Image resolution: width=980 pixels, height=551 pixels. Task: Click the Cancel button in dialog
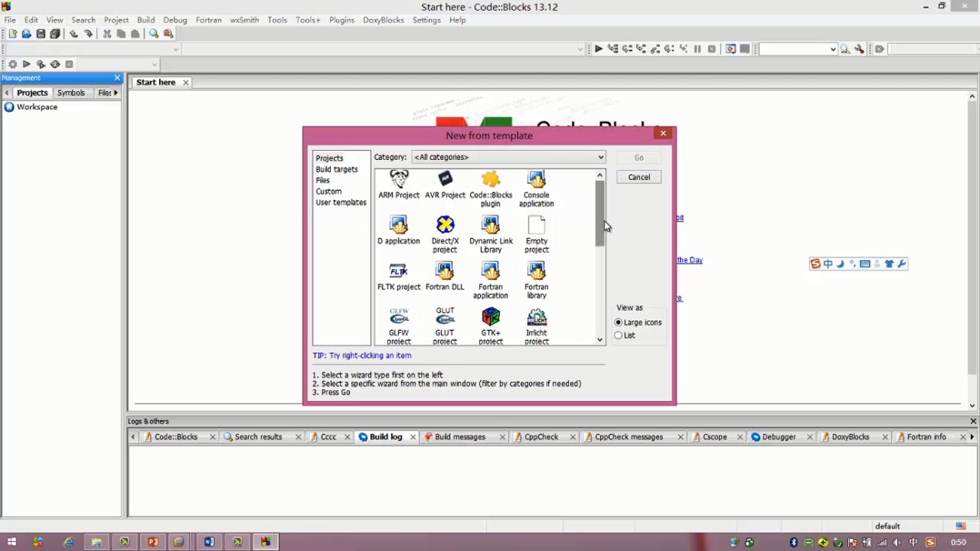pos(639,177)
